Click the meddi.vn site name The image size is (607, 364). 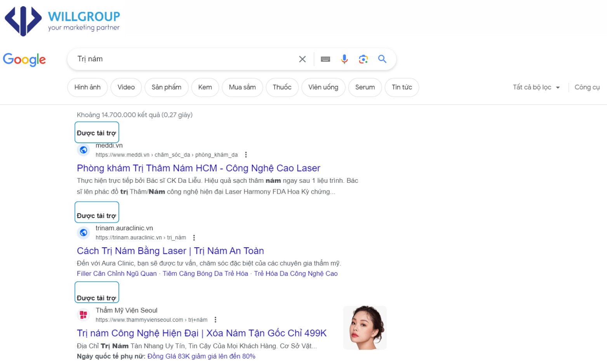(x=109, y=146)
